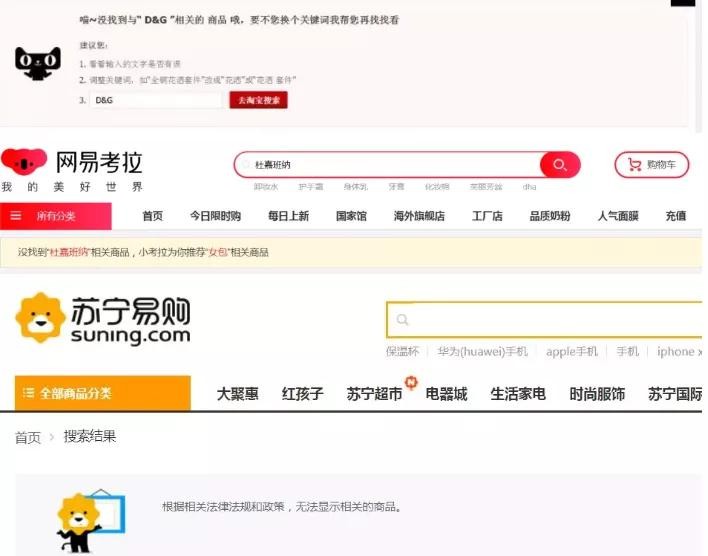Open the 国家馆 tab
The image size is (708, 556).
(351, 216)
